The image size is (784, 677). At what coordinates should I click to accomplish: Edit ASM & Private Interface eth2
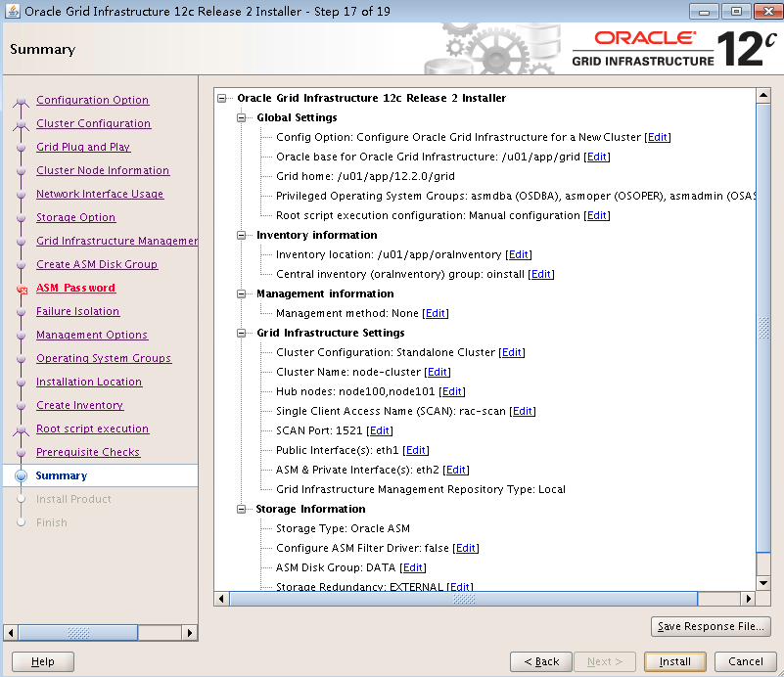tap(456, 470)
